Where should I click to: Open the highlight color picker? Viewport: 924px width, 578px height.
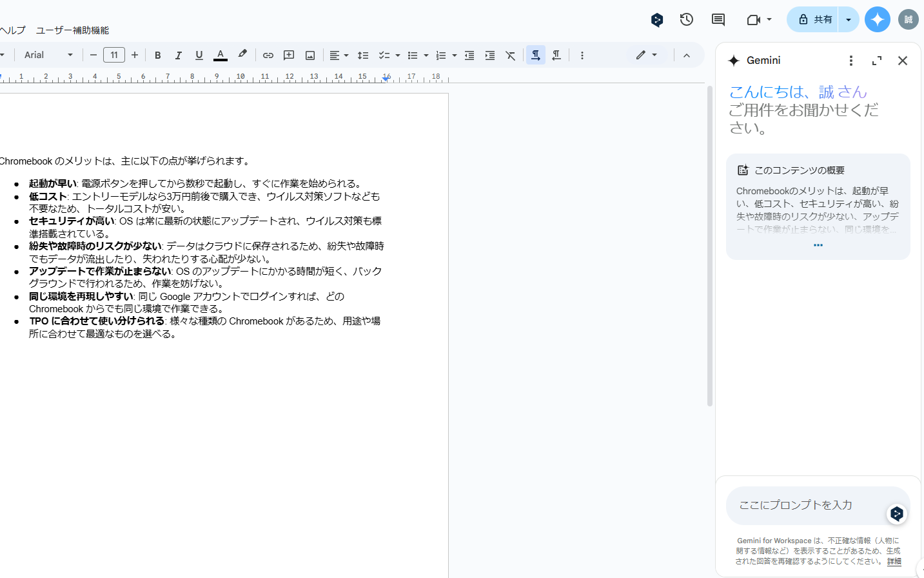tap(242, 55)
